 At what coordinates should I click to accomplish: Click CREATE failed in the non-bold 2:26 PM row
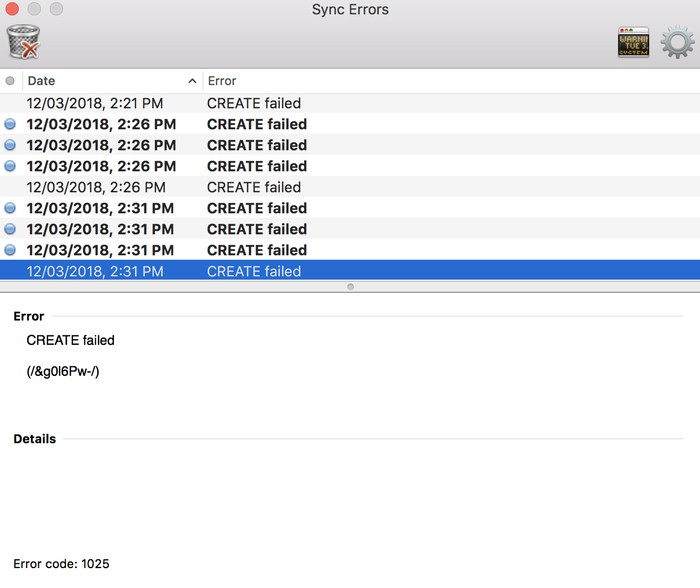[x=254, y=187]
